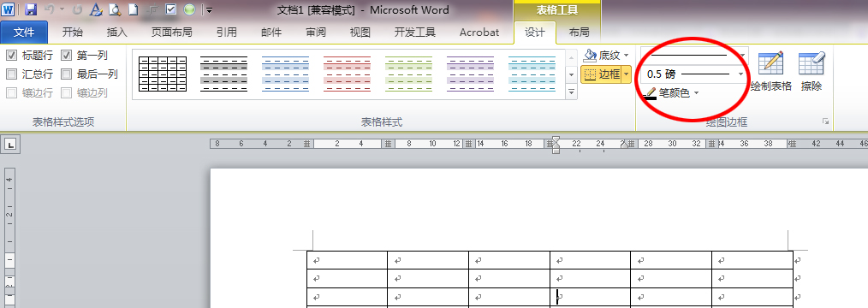Image resolution: width=868 pixels, height=308 pixels.
Task: Apply the teal dashed table style
Action: tap(532, 74)
